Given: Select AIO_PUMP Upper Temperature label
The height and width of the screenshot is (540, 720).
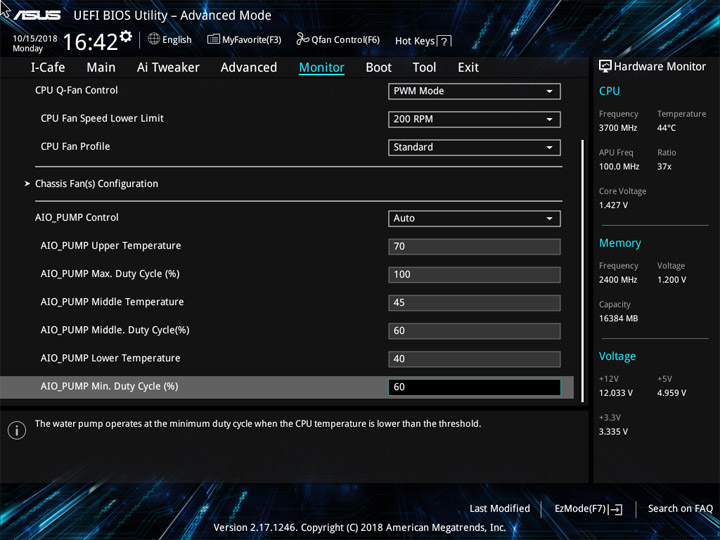Looking at the screenshot, I should click(111, 246).
